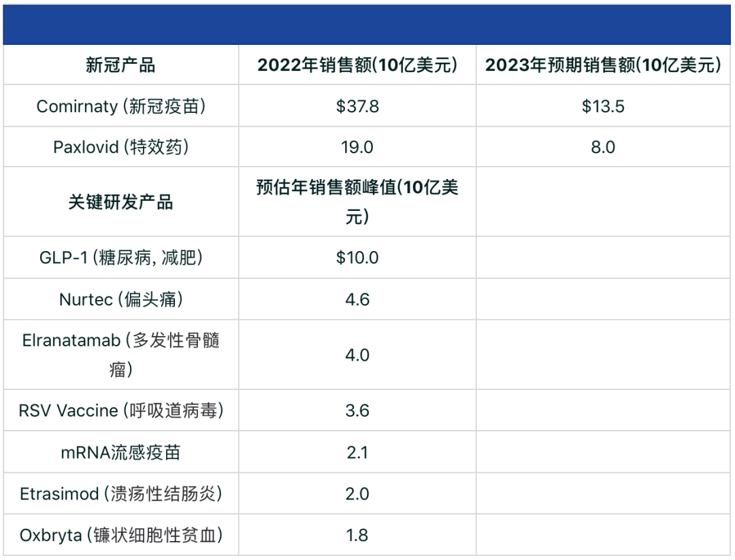The width and height of the screenshot is (735, 560).
Task: Select the 'Comirnaty (新冠疫苗)' row label
Action: (x=120, y=106)
